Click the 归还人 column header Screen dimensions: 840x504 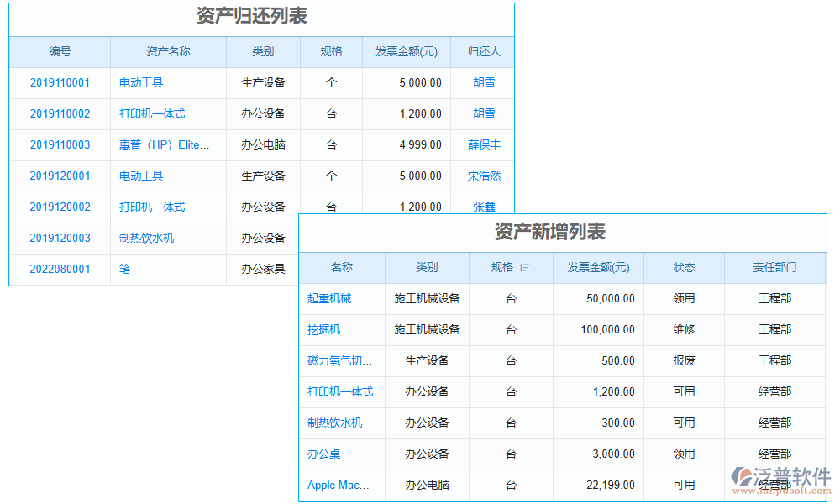click(x=484, y=52)
